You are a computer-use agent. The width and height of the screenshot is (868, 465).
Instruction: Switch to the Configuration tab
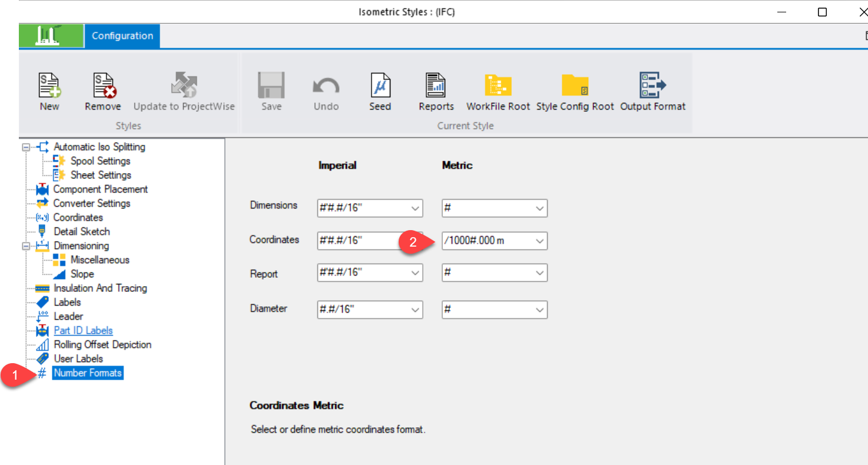pyautogui.click(x=122, y=36)
